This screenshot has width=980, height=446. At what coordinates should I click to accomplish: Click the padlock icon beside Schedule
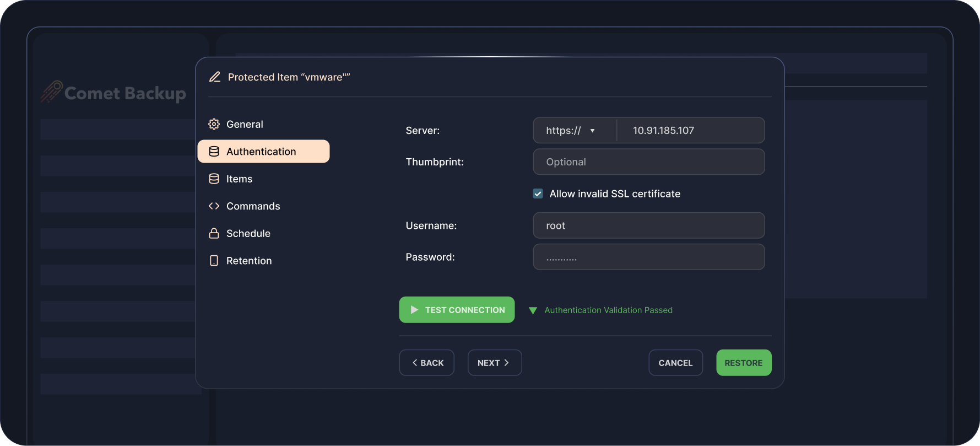214,234
